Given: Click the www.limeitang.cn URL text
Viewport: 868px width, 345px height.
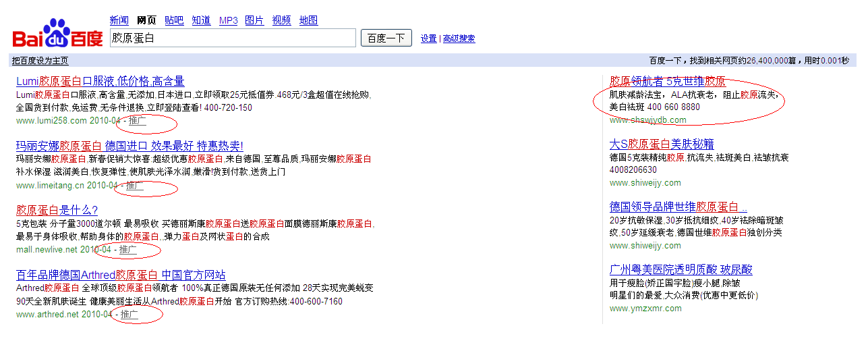Looking at the screenshot, I should (50, 185).
